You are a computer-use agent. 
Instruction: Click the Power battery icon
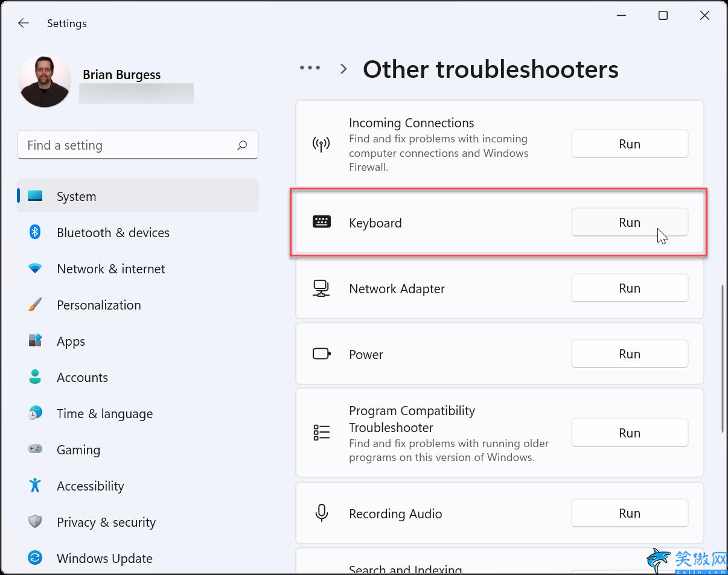pyautogui.click(x=321, y=354)
